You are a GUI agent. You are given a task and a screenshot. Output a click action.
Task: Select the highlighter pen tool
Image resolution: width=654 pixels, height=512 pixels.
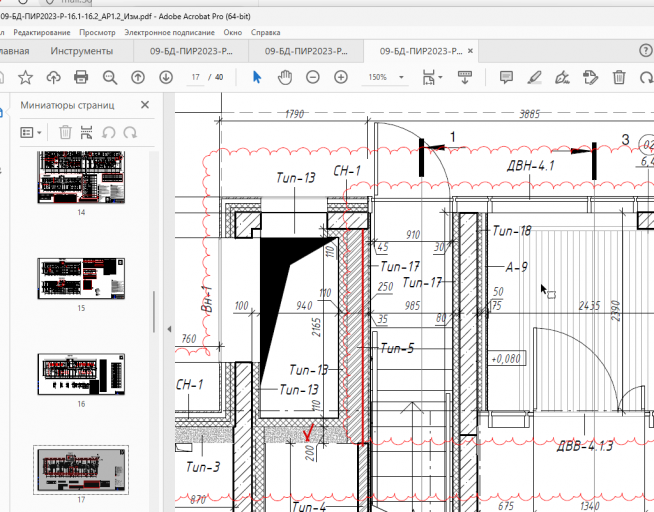tap(534, 78)
